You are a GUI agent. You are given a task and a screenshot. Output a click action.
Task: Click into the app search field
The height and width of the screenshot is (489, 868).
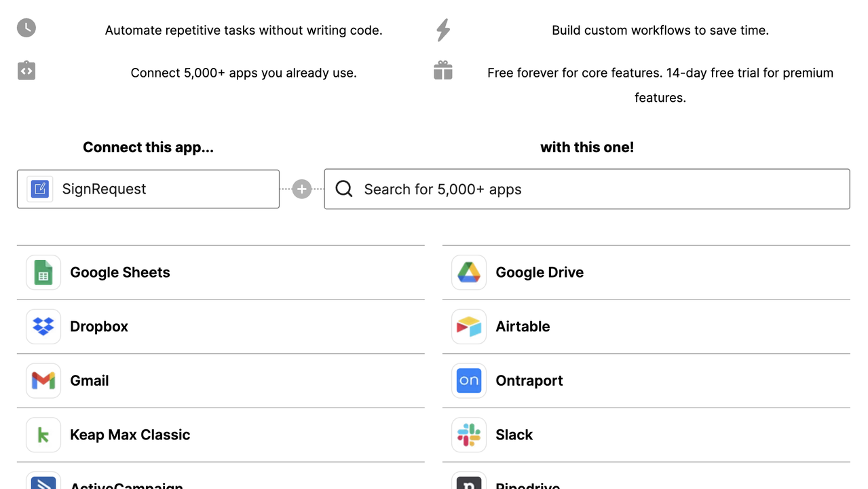coord(586,189)
